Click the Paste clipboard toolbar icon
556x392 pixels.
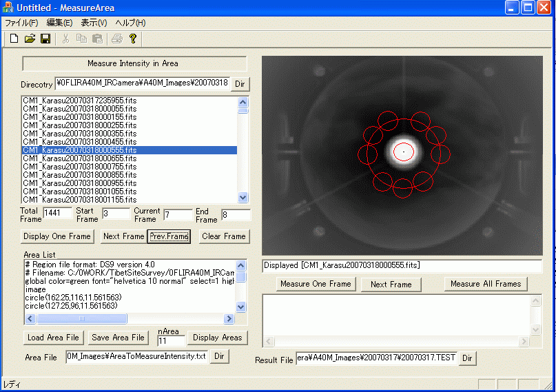point(97,39)
